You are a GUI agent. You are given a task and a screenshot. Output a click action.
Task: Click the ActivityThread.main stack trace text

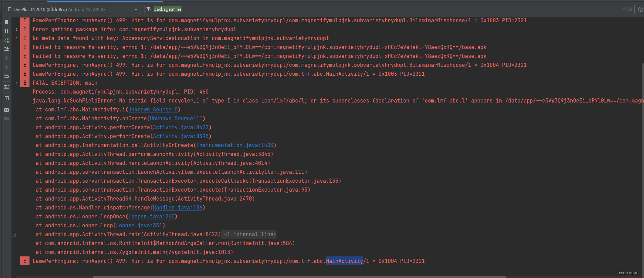128,234
